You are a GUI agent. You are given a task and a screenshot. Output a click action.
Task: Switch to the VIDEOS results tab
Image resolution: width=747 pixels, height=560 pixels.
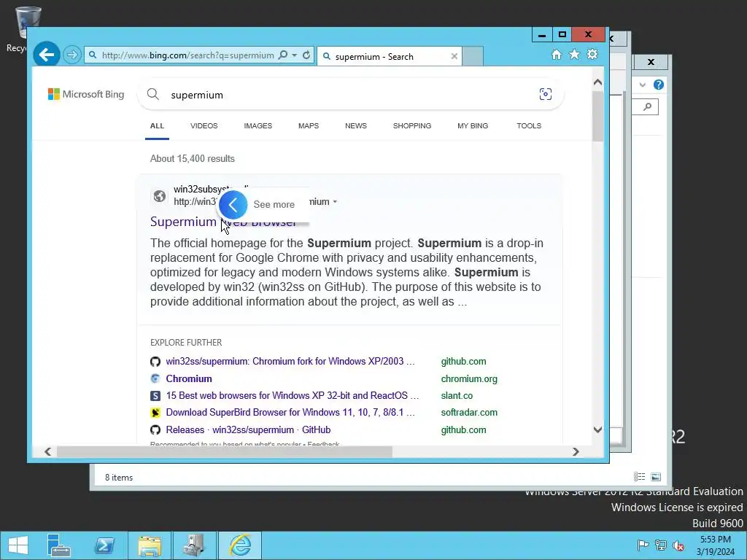coord(204,125)
